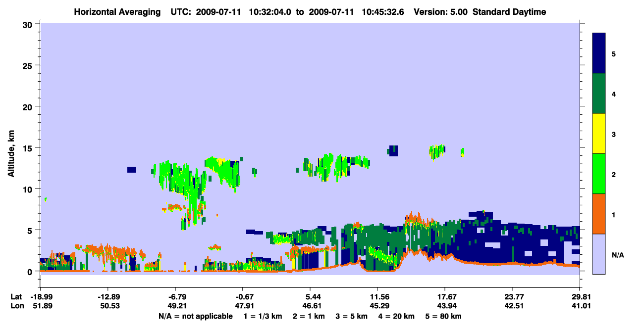
Task: Click the legend text '3 = 5 km'
Action: 352,316
